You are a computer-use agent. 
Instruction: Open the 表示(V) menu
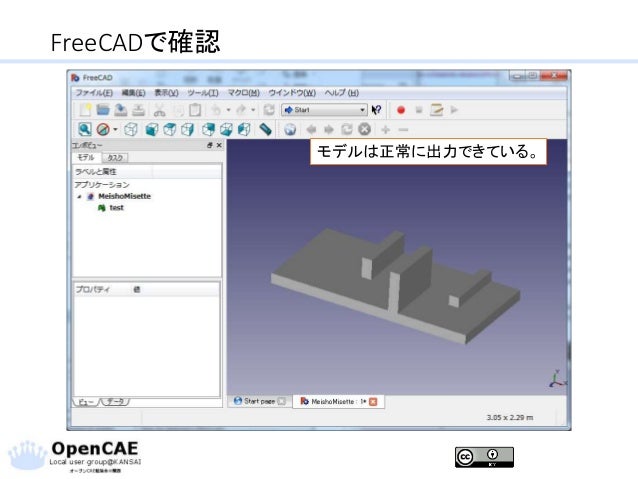166,93
